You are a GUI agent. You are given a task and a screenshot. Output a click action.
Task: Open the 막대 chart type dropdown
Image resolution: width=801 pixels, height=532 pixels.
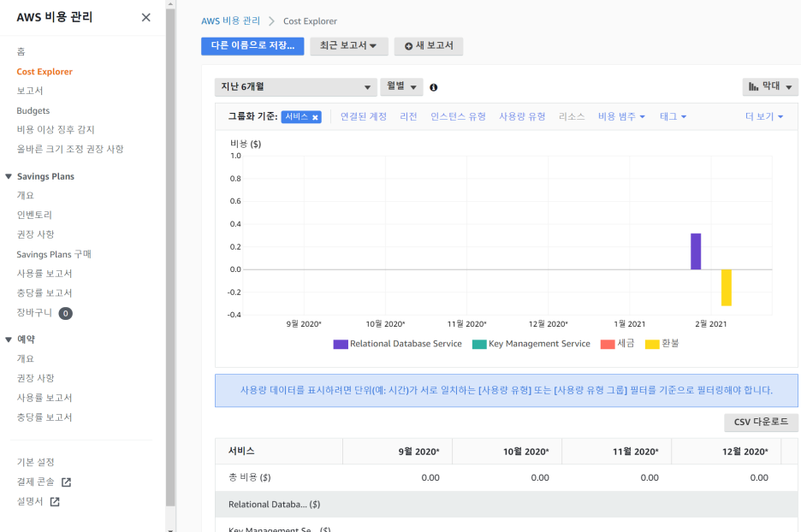pos(770,86)
